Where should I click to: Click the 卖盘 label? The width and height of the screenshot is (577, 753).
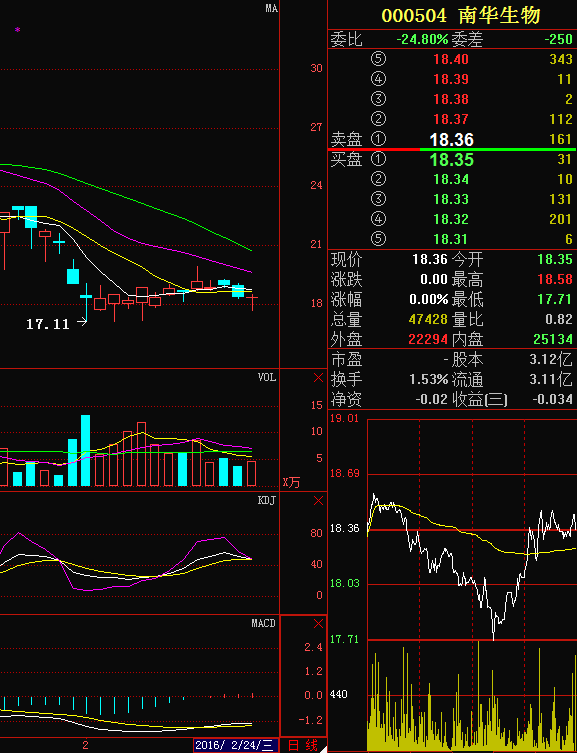346,140
